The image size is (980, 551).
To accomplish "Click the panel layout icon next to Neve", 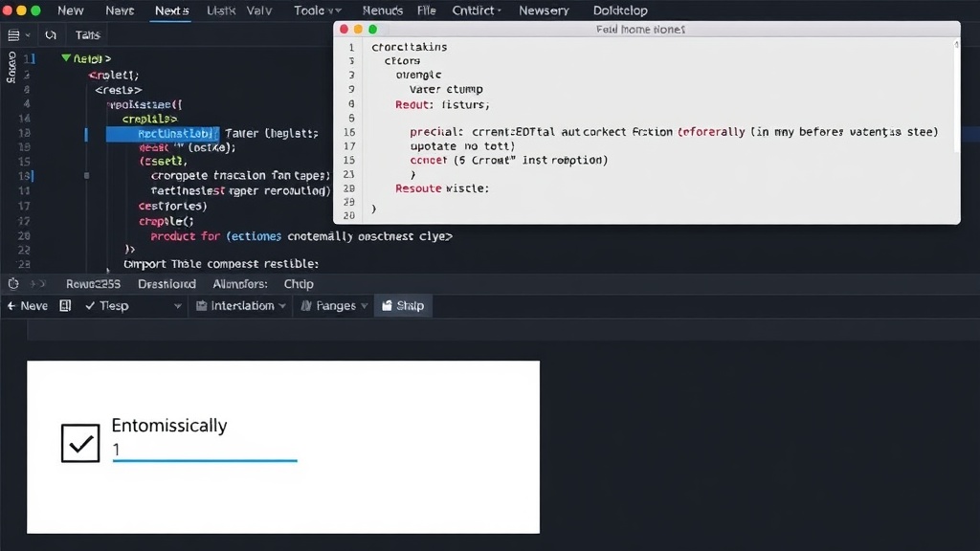I will click(x=65, y=305).
